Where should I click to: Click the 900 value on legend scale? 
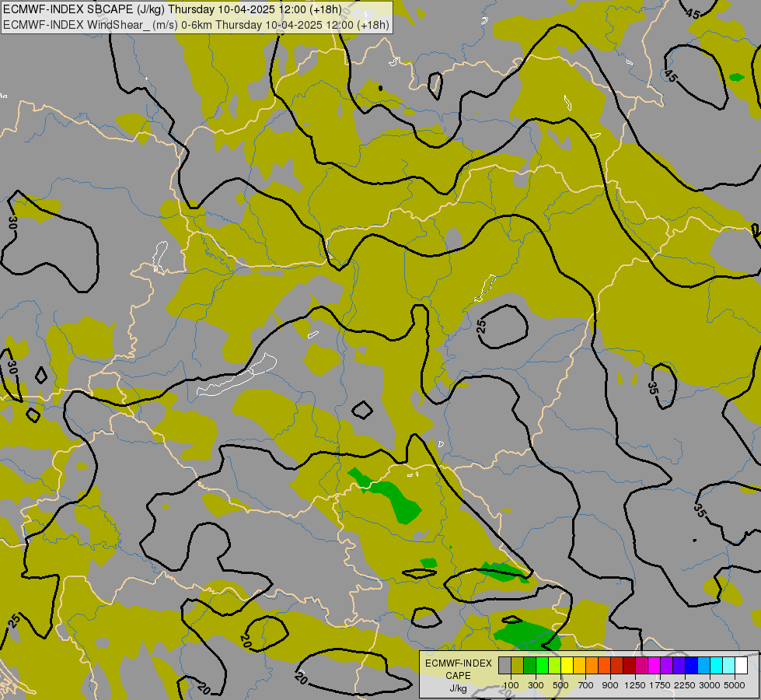(x=610, y=685)
